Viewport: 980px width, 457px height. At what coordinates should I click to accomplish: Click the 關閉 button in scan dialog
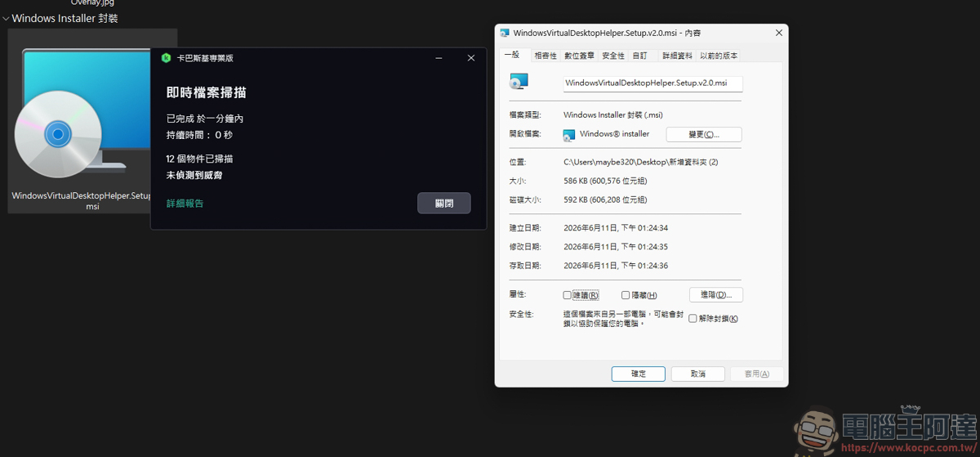click(x=443, y=204)
